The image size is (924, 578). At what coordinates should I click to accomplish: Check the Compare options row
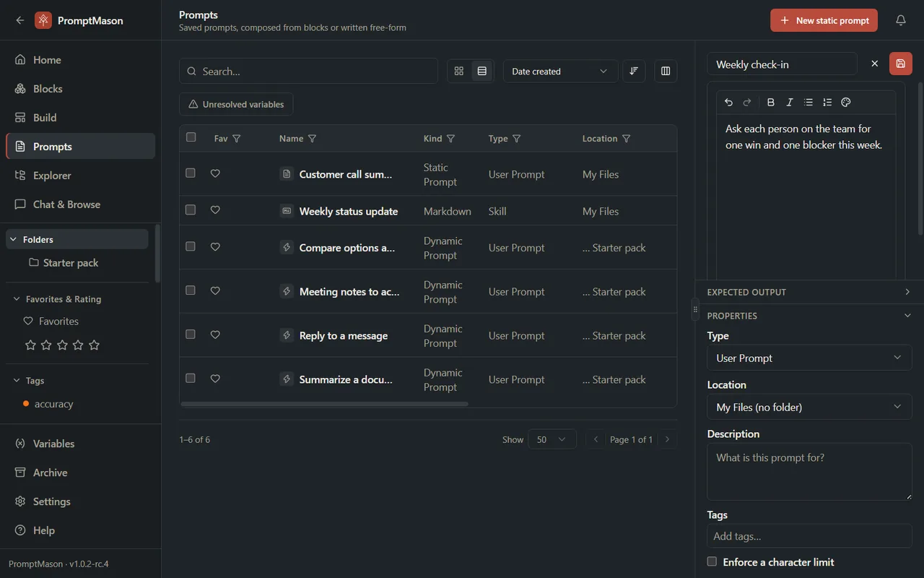191,246
